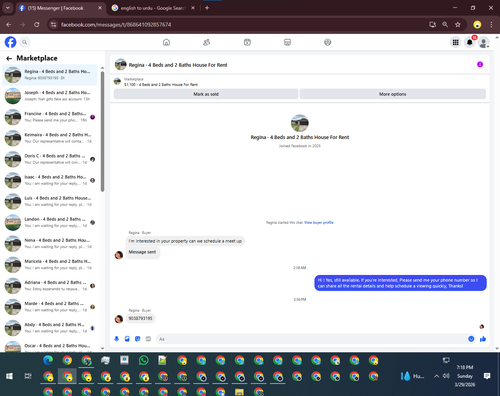Open the account profile picture menu
The image size is (500, 396).
(484, 42)
